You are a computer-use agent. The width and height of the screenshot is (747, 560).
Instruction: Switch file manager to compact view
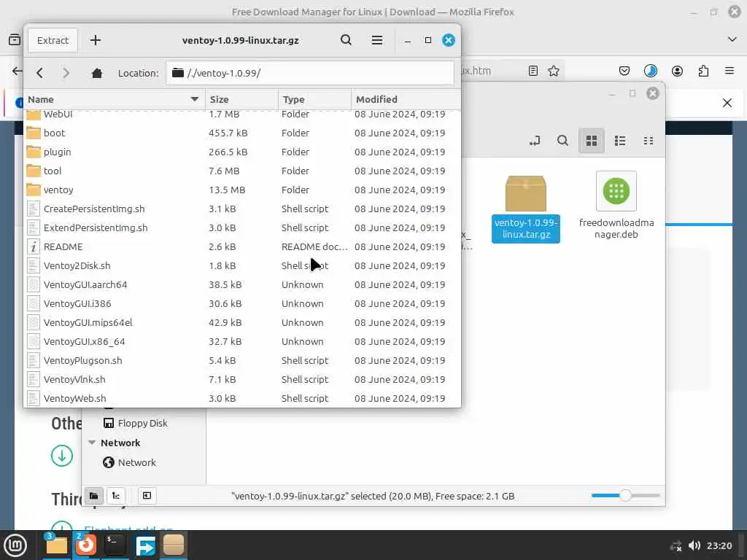(649, 141)
